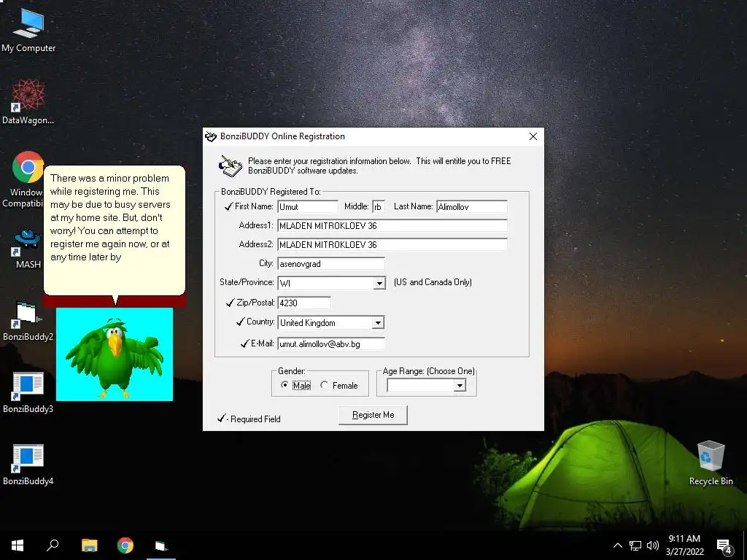Click the Address2 input field

tap(392, 245)
